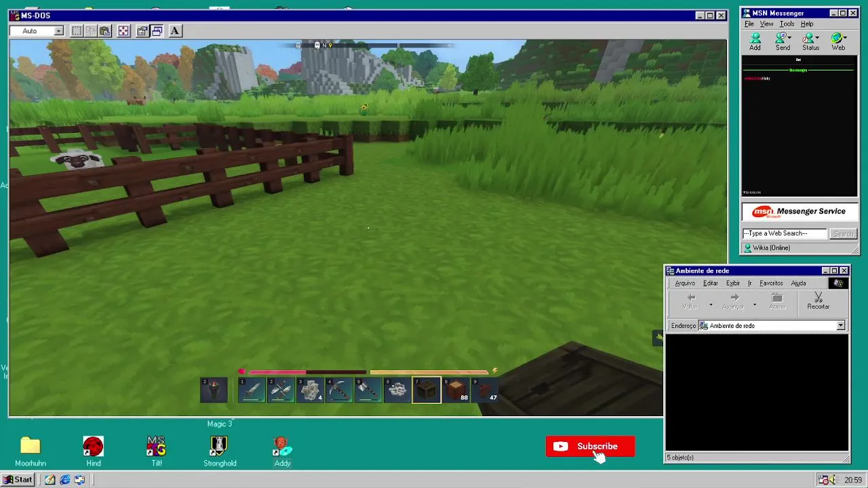Click the red health bar

click(307, 371)
